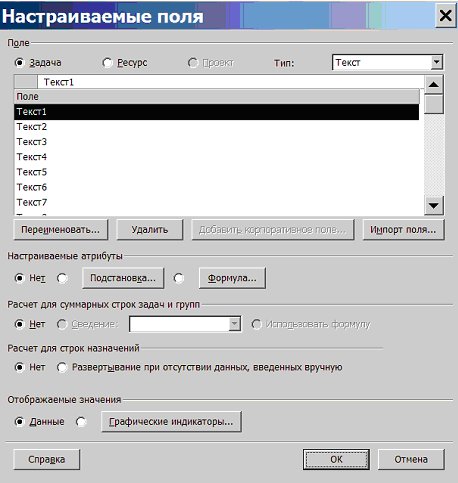Select radio beside Графические индикаторы
Screen dimensions: 458x483
81,422
